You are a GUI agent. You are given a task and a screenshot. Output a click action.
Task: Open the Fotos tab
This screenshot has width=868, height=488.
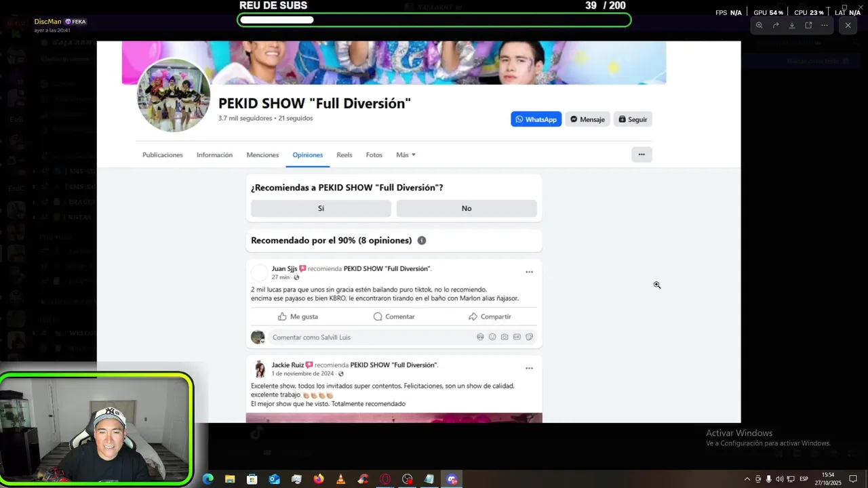(374, 155)
